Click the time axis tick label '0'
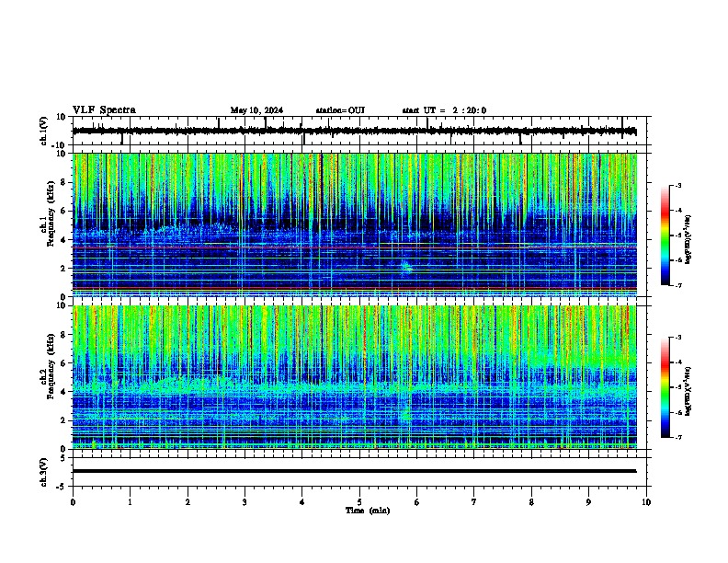This screenshot has height=563, width=728. tap(73, 502)
